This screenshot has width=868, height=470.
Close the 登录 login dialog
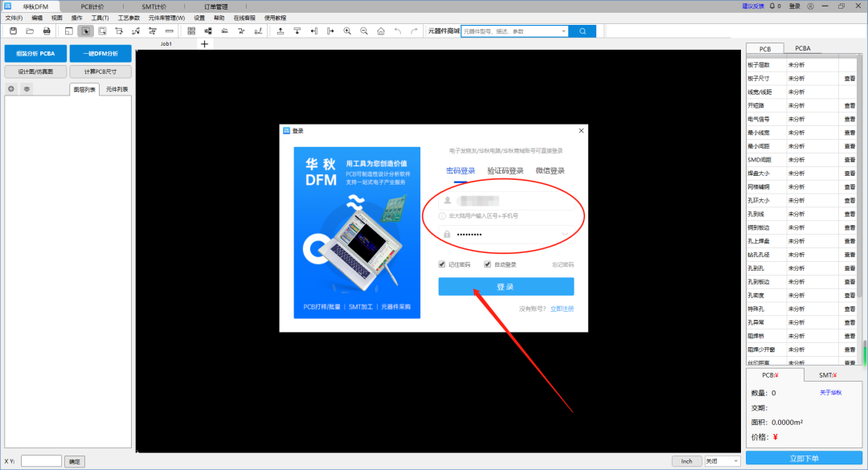point(581,131)
